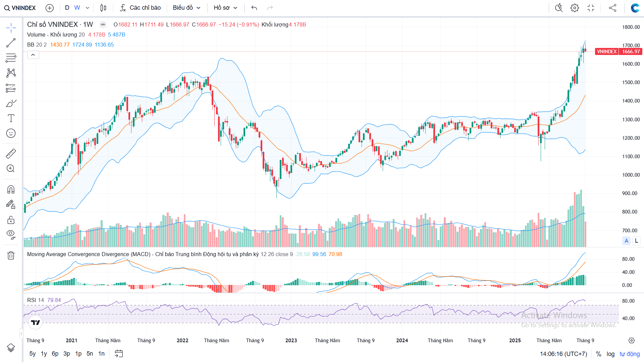
Task: Open the emoji stickers tool
Action: pyautogui.click(x=11, y=133)
